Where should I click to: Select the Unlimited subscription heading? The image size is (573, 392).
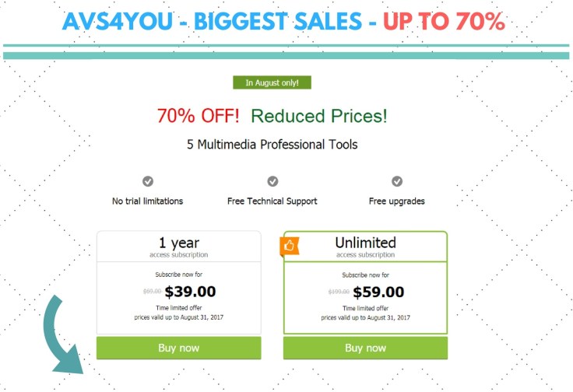[365, 243]
